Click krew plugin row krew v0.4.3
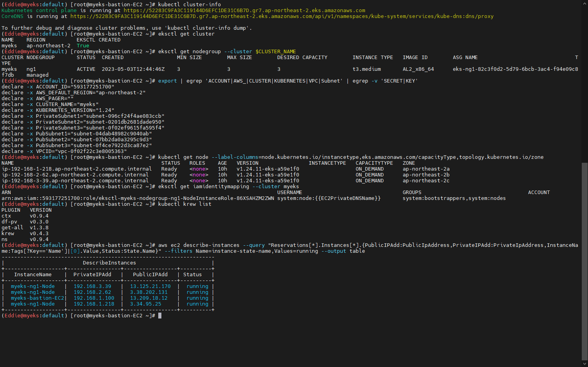 click(25, 234)
